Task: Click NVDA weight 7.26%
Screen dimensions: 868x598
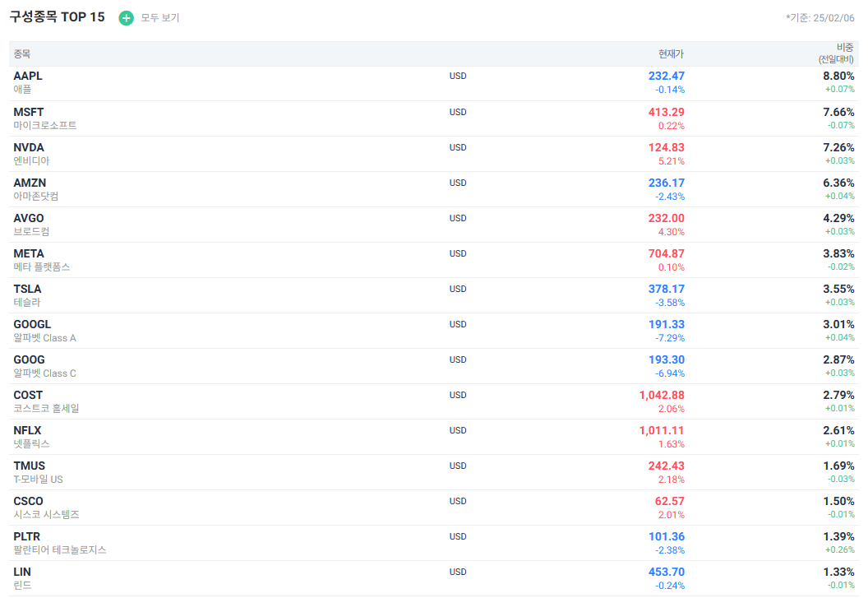Action: click(x=838, y=147)
